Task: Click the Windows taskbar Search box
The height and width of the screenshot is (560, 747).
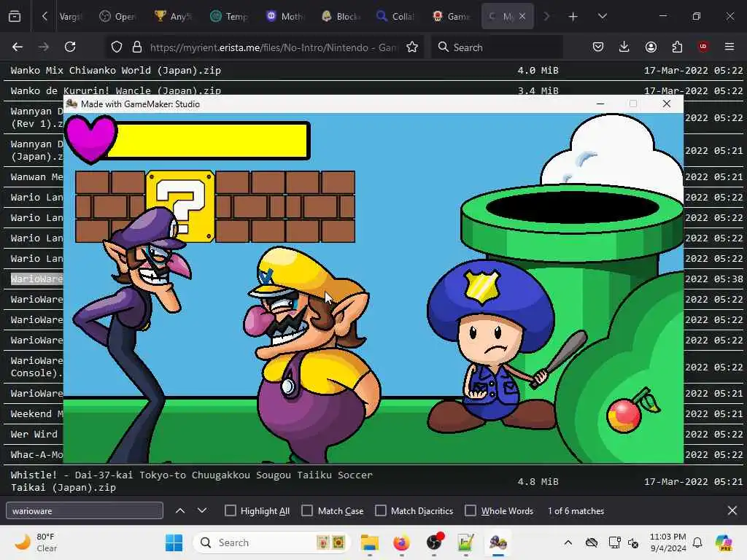Action: (272, 542)
